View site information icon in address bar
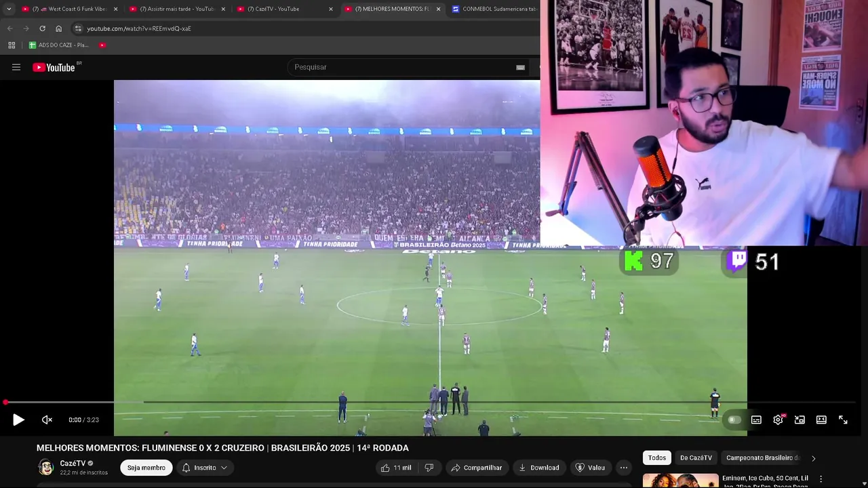868x488 pixels. [78, 28]
